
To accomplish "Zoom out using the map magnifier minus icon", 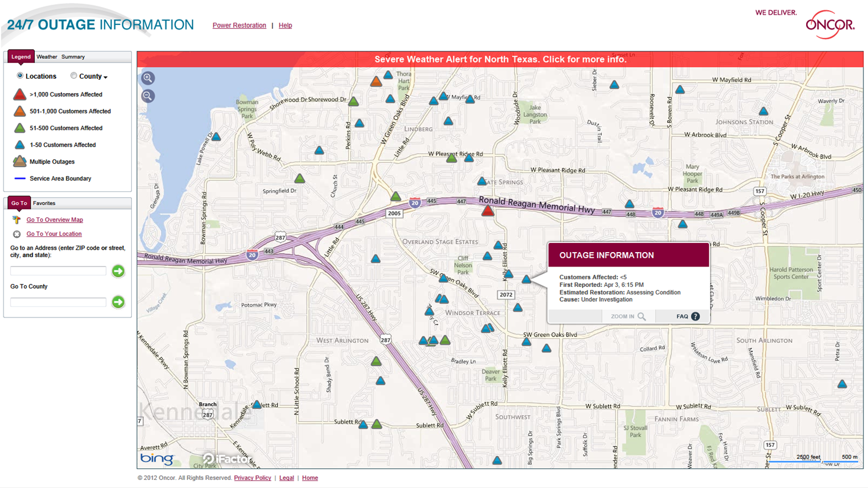I will (x=148, y=96).
